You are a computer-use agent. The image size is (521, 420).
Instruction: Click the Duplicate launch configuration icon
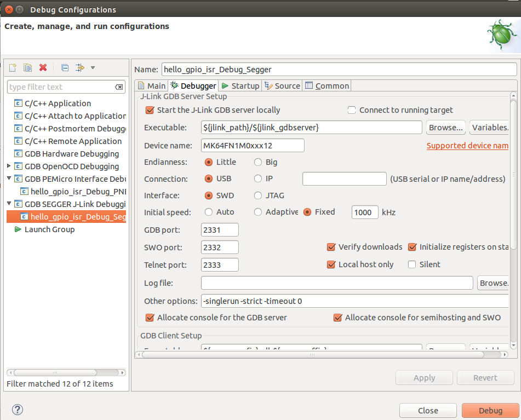[27, 68]
